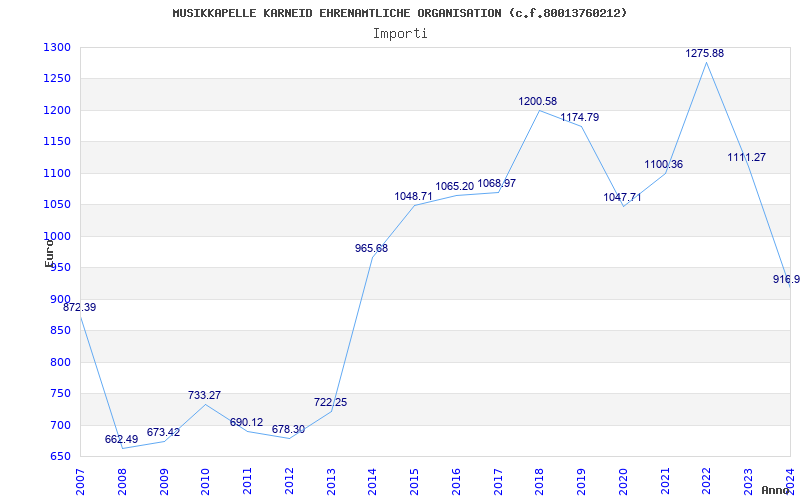Screen dimensions: 800x500
Task: Select the 850 y-axis tick label
Action: pyautogui.click(x=60, y=331)
